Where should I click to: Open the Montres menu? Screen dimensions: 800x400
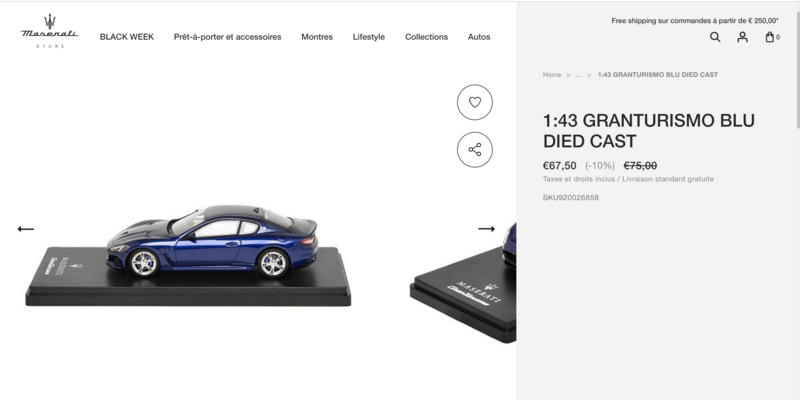click(317, 37)
